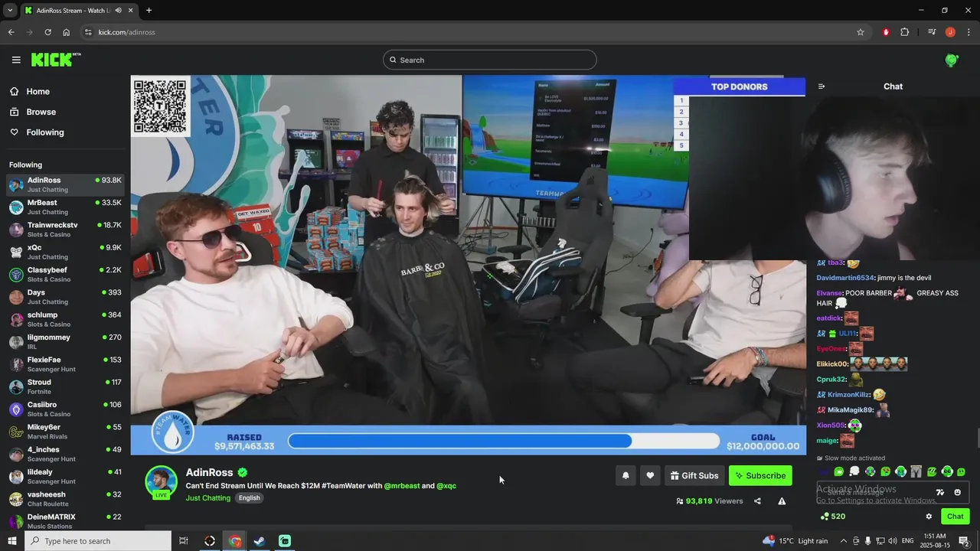Click the QR code on stream
The image size is (980, 551).
point(160,106)
